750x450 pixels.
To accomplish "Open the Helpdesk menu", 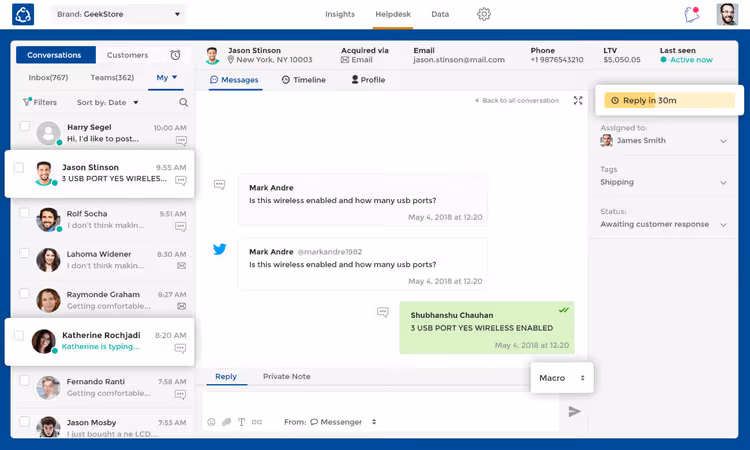I will point(393,14).
